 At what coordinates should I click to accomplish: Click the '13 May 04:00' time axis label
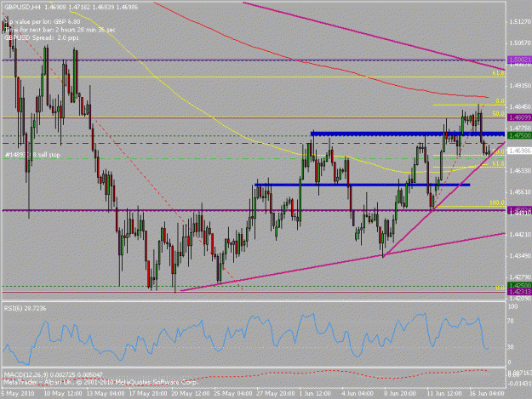[x=106, y=394]
